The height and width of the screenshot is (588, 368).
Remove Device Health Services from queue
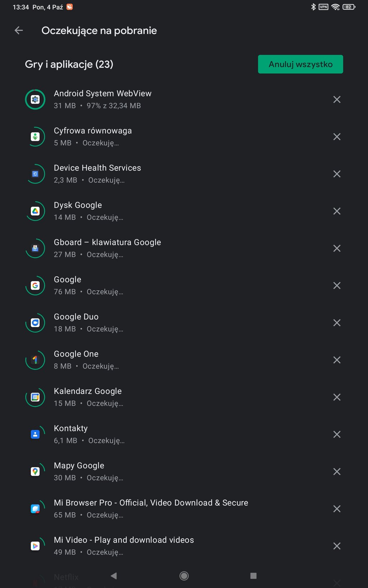click(x=337, y=174)
